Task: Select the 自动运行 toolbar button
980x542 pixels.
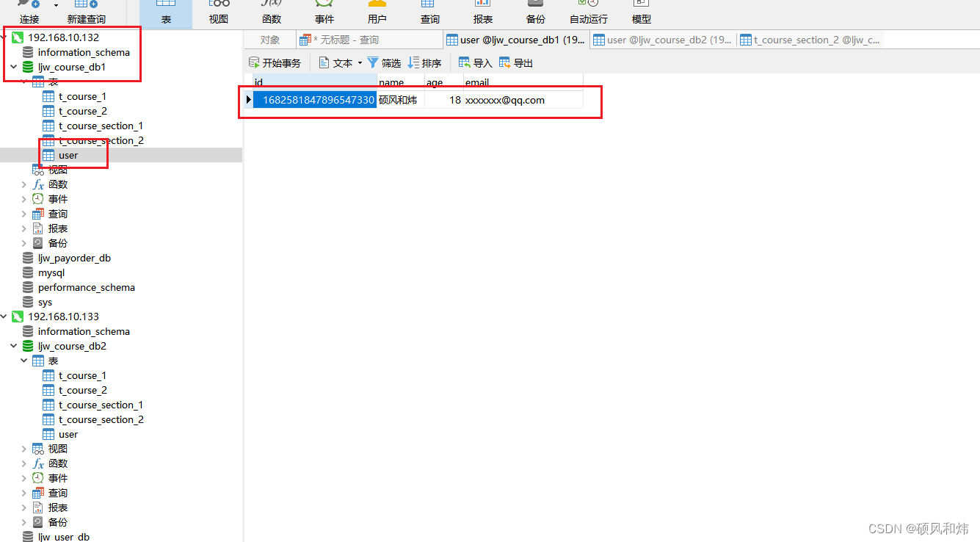Action: tap(589, 12)
